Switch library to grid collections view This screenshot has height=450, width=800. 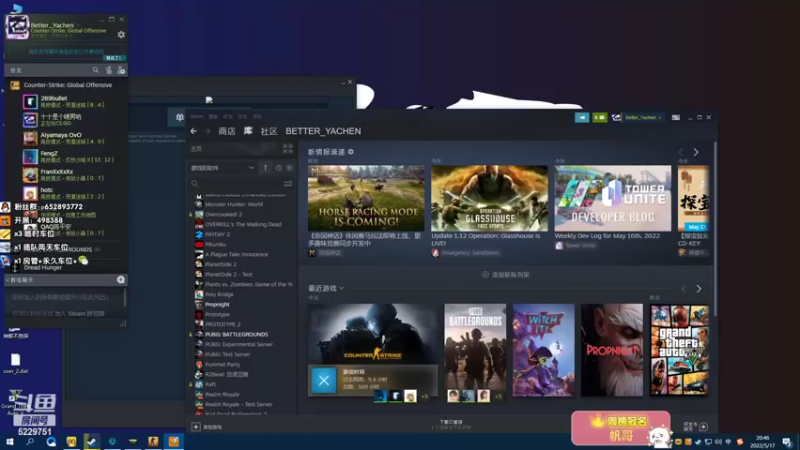coord(288,148)
